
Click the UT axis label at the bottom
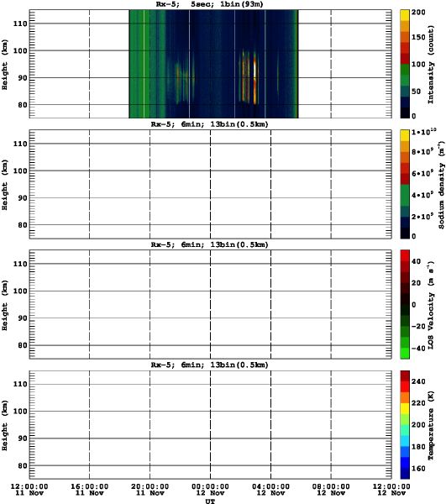click(211, 501)
